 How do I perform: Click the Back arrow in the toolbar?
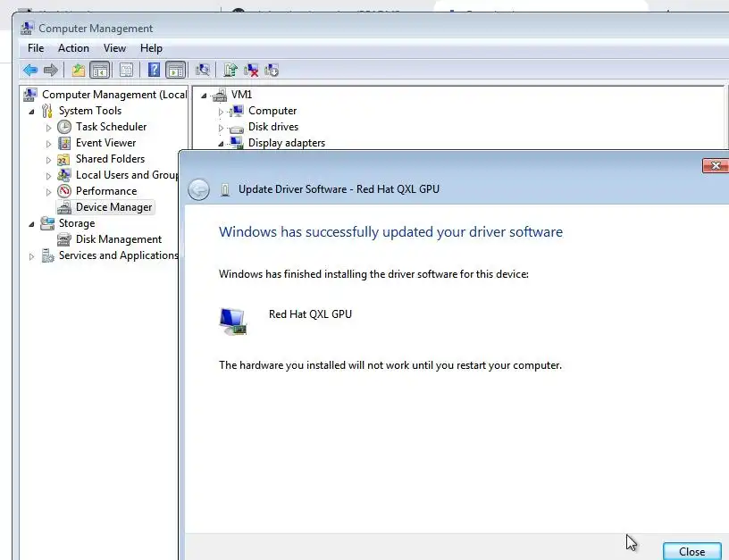[30, 71]
